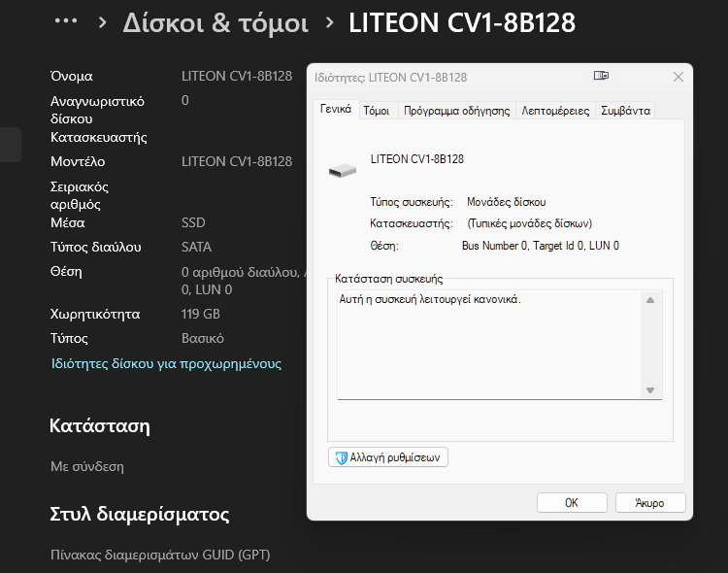This screenshot has height=573, width=728.
Task: Click the scroll up arrow in Κατάσταση συσκευής box
Action: pyautogui.click(x=650, y=300)
